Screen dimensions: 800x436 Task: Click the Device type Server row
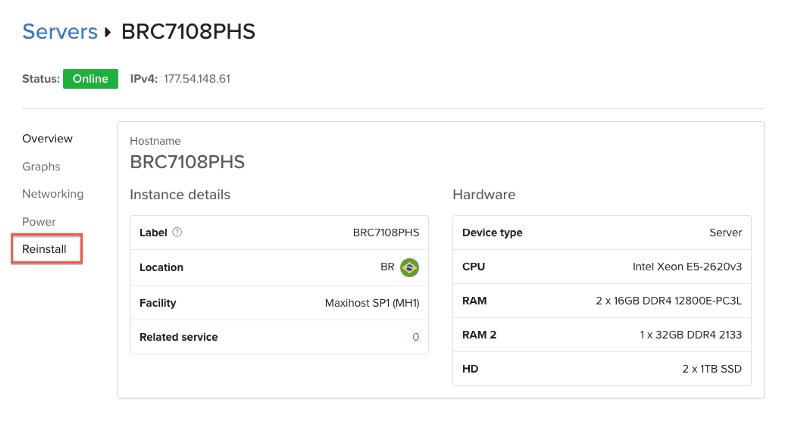pos(602,233)
